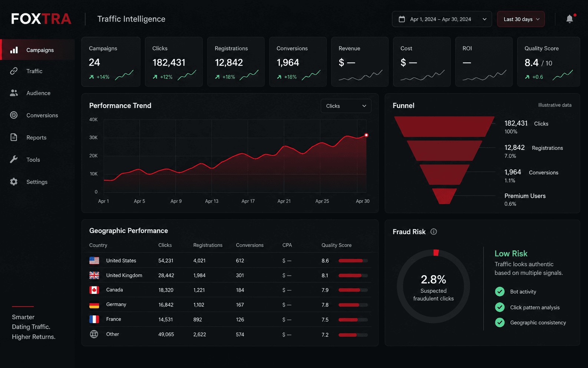This screenshot has width=588, height=368.
Task: Click the Conversions target icon
Action: click(x=14, y=115)
